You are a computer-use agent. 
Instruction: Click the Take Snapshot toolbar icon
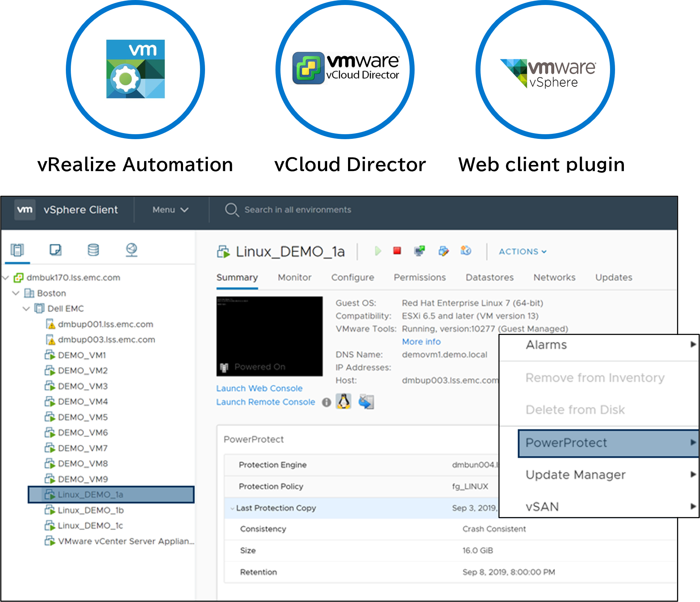pos(466,251)
